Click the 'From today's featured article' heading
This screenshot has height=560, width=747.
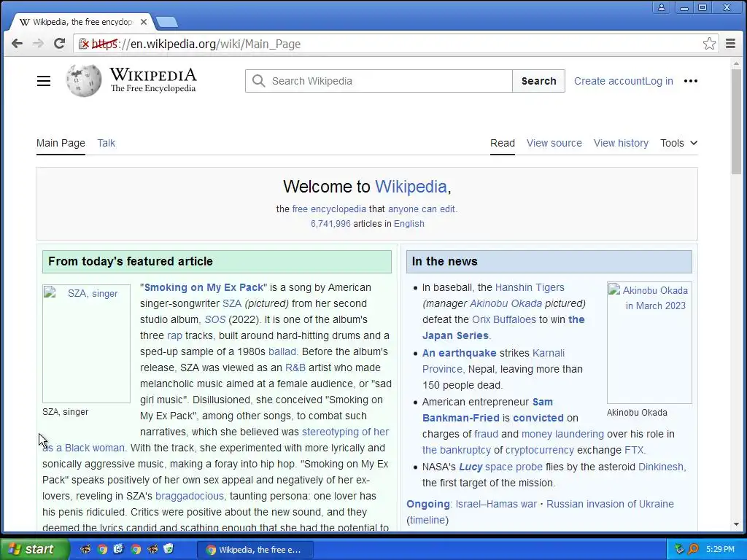click(x=131, y=262)
